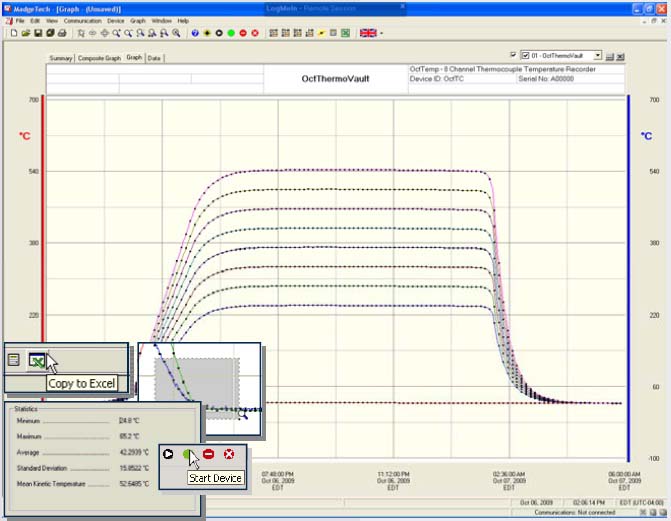
Task: Click Communications: Not connected status text
Action: coord(575,512)
